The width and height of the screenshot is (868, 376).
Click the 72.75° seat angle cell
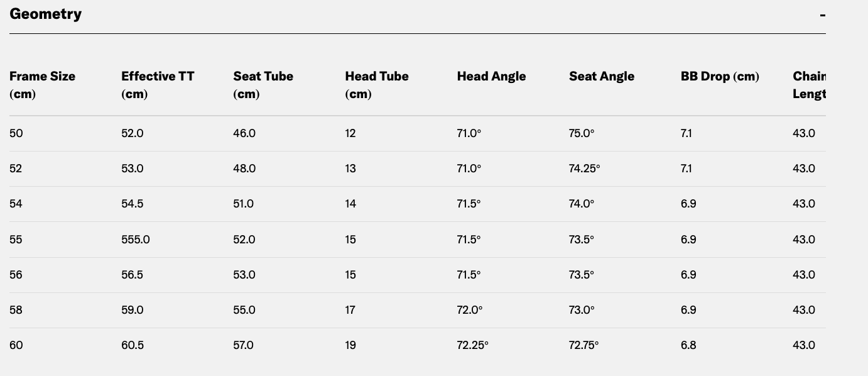584,345
